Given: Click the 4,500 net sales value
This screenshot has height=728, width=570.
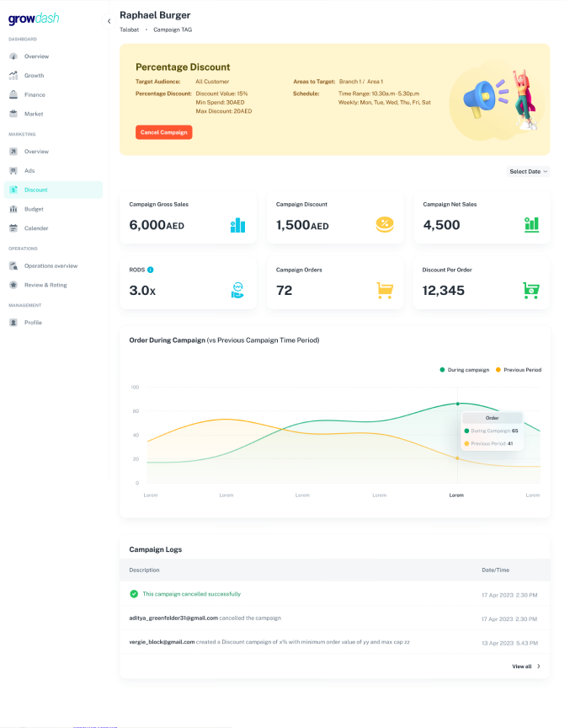Looking at the screenshot, I should coord(441,225).
